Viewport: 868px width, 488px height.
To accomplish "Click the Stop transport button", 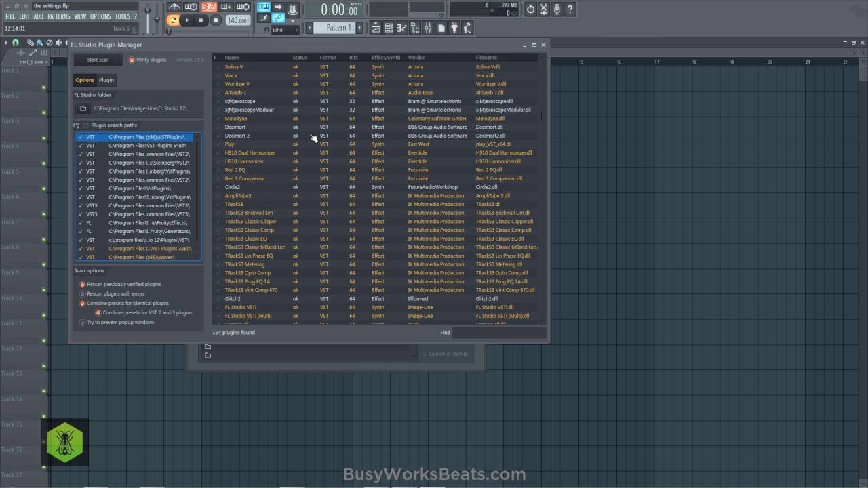I will click(201, 20).
